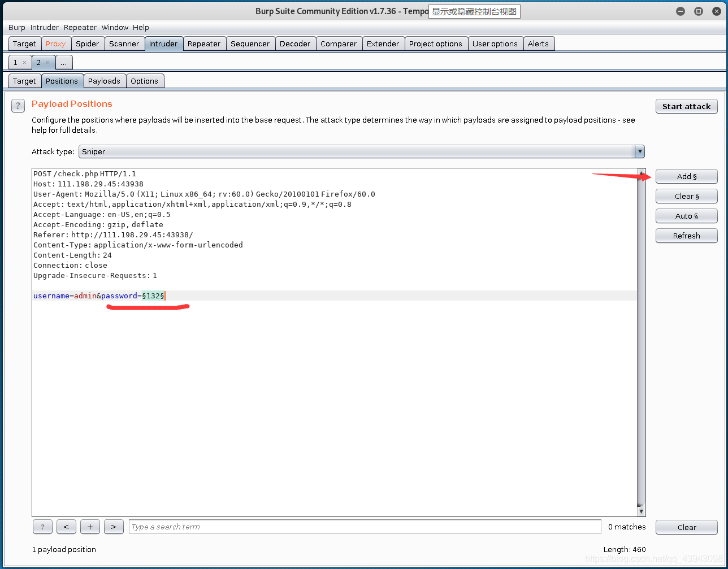This screenshot has height=569, width=728.
Task: Switch to the Scanner tab
Action: 124,44
